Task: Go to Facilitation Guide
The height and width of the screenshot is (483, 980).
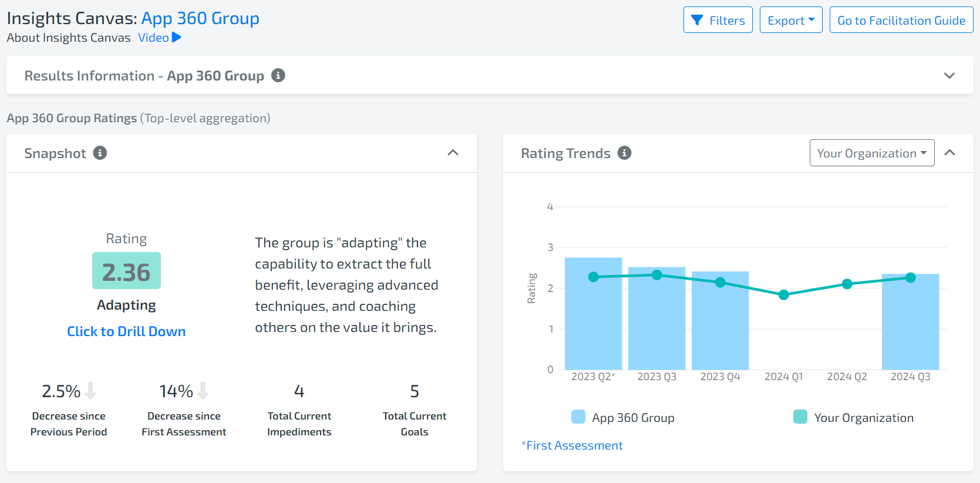Action: [x=901, y=20]
